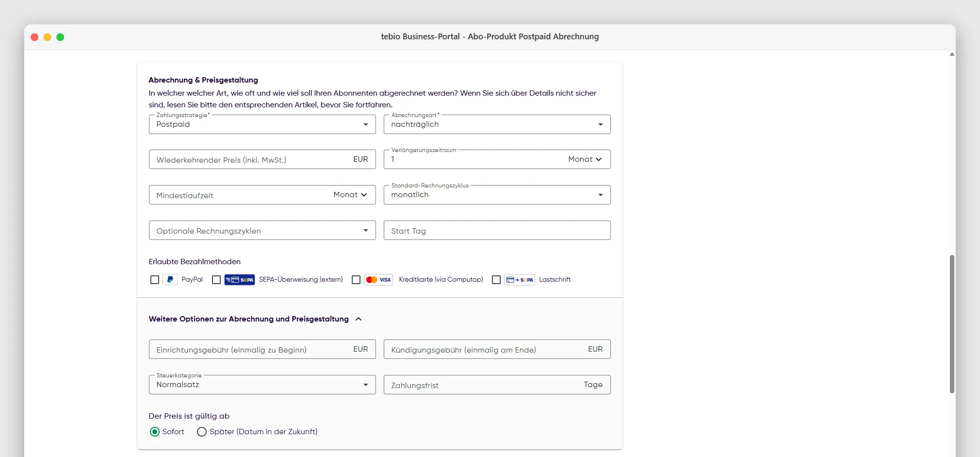Click the Start Tag input field
The height and width of the screenshot is (457, 980).
pos(497,230)
